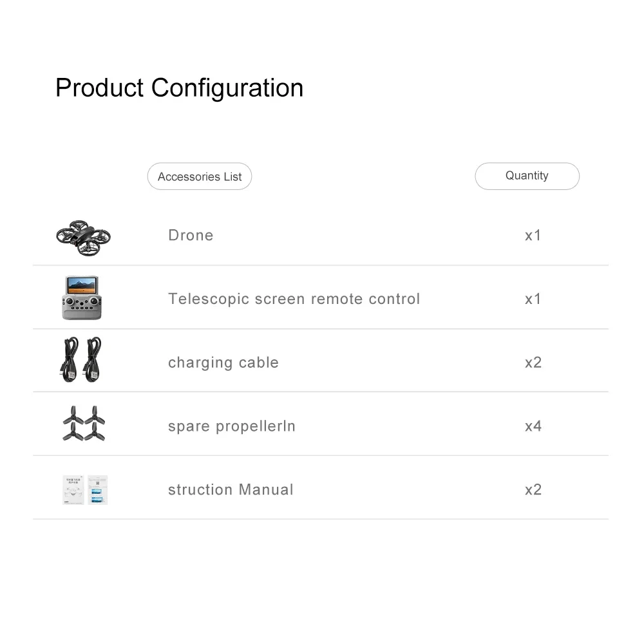Click the x2 quantity for Manual
The image size is (644, 644).
point(533,489)
